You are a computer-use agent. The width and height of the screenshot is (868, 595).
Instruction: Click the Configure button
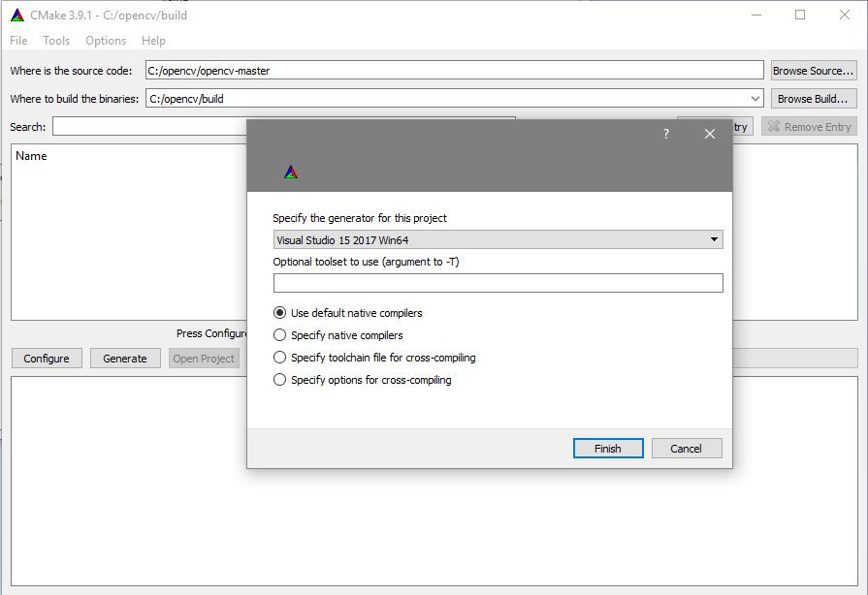(47, 359)
